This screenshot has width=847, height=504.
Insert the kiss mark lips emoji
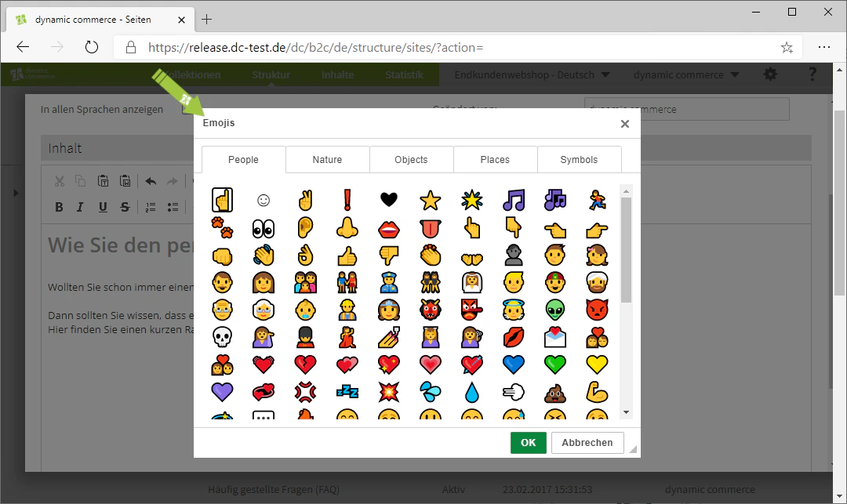click(x=513, y=337)
